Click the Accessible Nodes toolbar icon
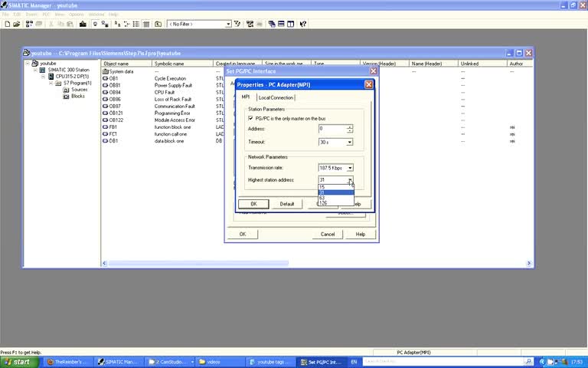 (x=29, y=24)
